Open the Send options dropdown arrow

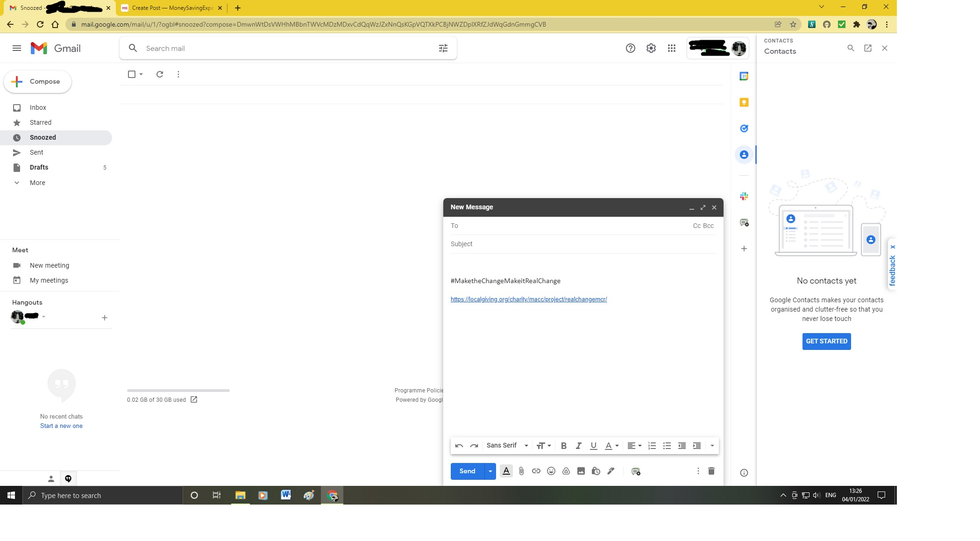click(x=490, y=471)
